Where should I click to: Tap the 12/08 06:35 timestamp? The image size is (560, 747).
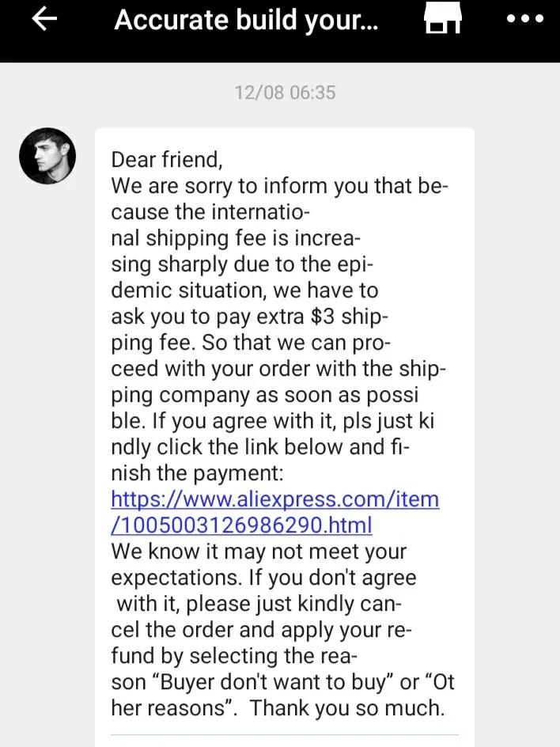pyautogui.click(x=285, y=93)
